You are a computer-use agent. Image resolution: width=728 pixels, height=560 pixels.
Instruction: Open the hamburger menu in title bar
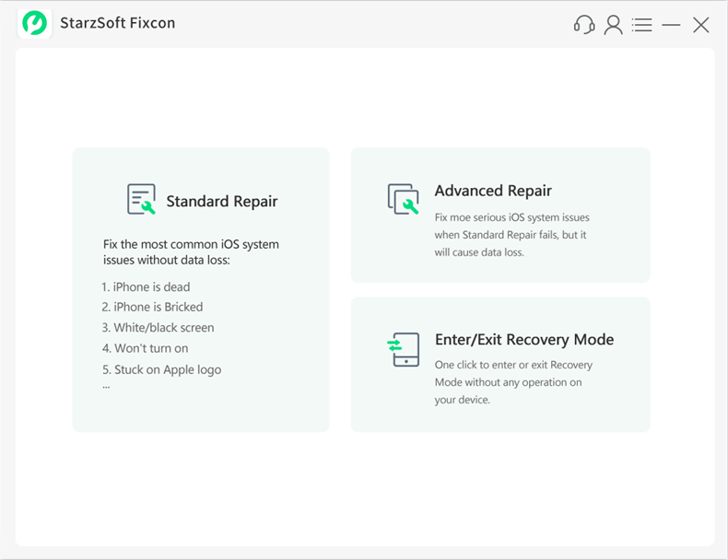pyautogui.click(x=642, y=25)
